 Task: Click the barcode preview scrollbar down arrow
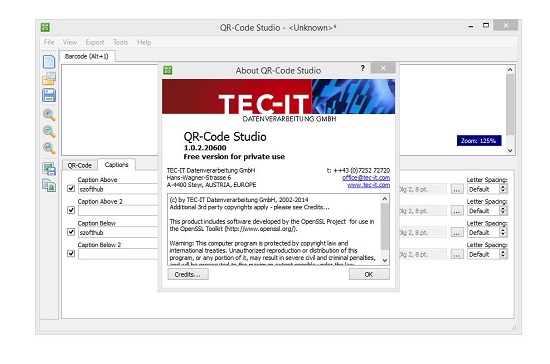pyautogui.click(x=510, y=150)
